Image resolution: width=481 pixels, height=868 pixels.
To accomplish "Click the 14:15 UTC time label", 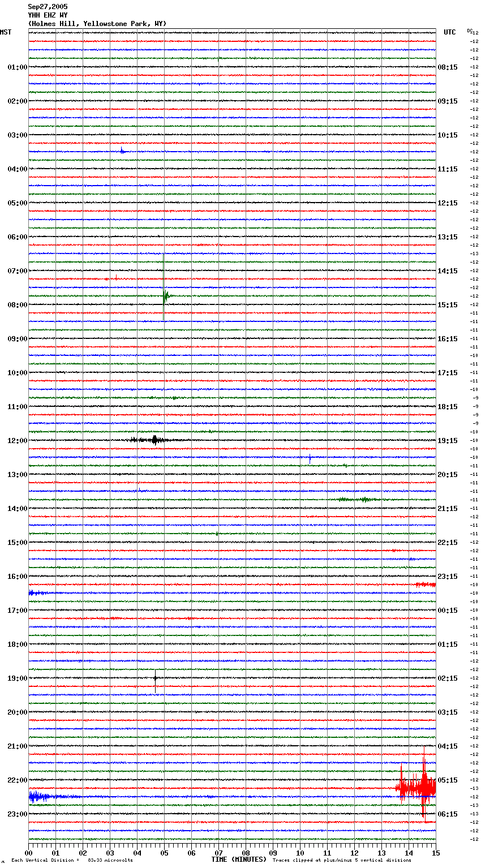I will point(448,271).
